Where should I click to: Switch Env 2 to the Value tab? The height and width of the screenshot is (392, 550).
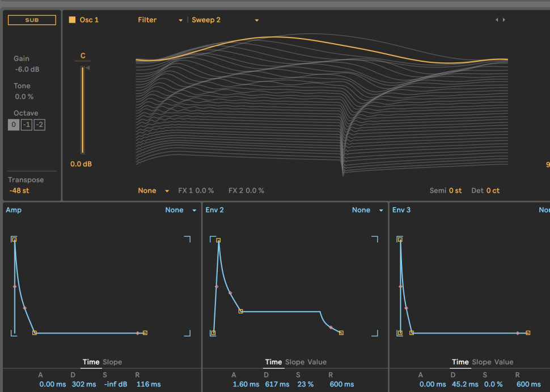tap(317, 362)
